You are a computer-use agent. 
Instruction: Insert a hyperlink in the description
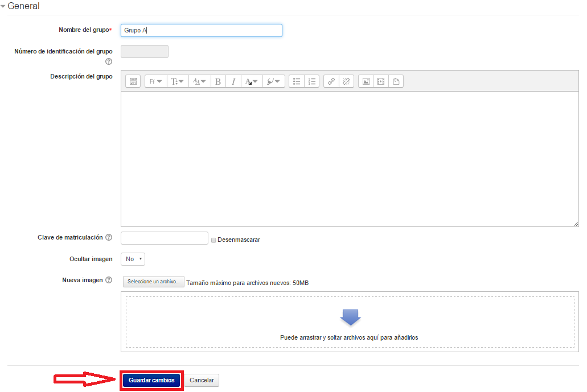pyautogui.click(x=331, y=81)
